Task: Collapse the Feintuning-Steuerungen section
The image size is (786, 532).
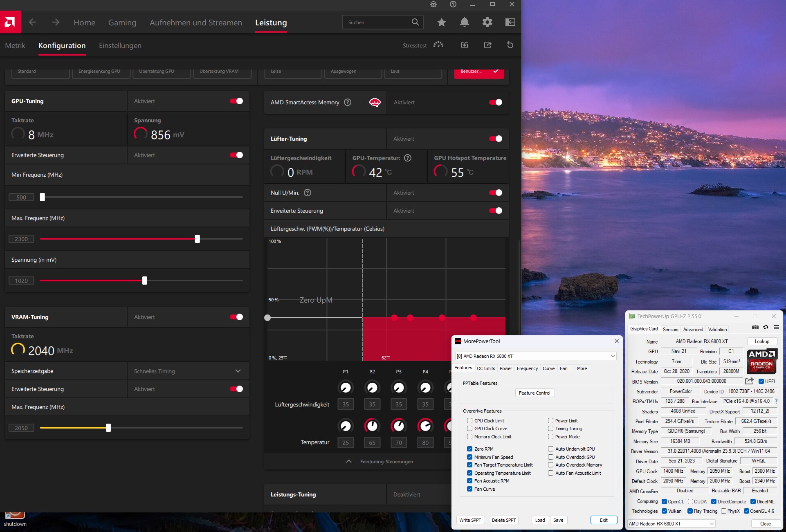Action: pyautogui.click(x=349, y=461)
